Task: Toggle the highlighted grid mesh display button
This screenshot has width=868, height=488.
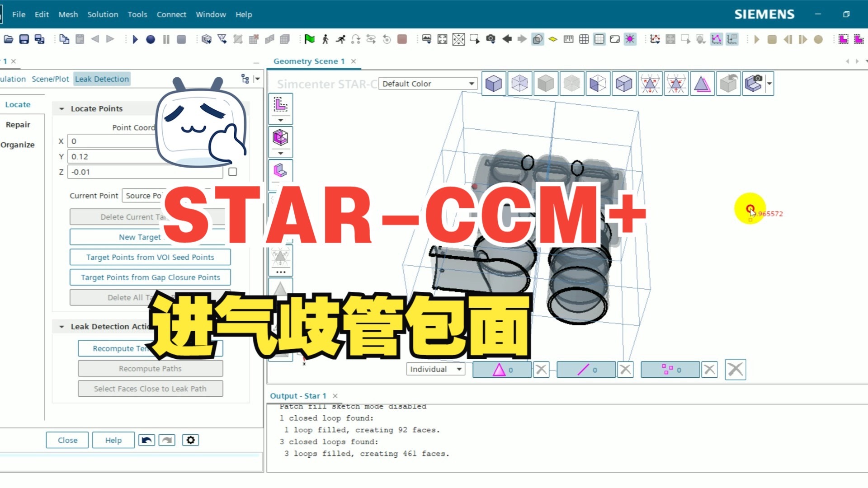Action: point(599,39)
